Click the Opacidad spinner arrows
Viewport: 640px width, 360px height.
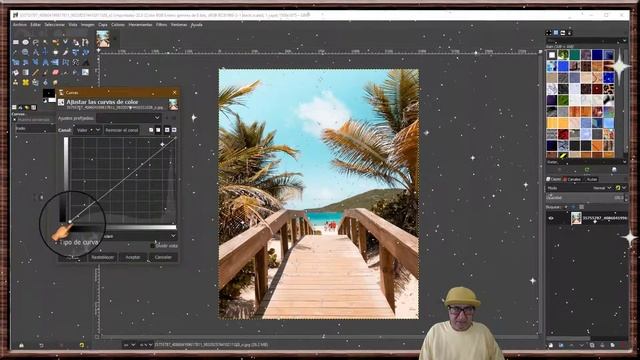click(626, 198)
